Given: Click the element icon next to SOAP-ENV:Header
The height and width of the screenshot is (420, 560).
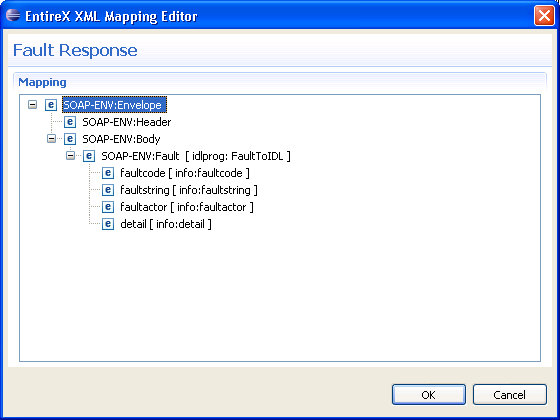Looking at the screenshot, I should click(70, 122).
